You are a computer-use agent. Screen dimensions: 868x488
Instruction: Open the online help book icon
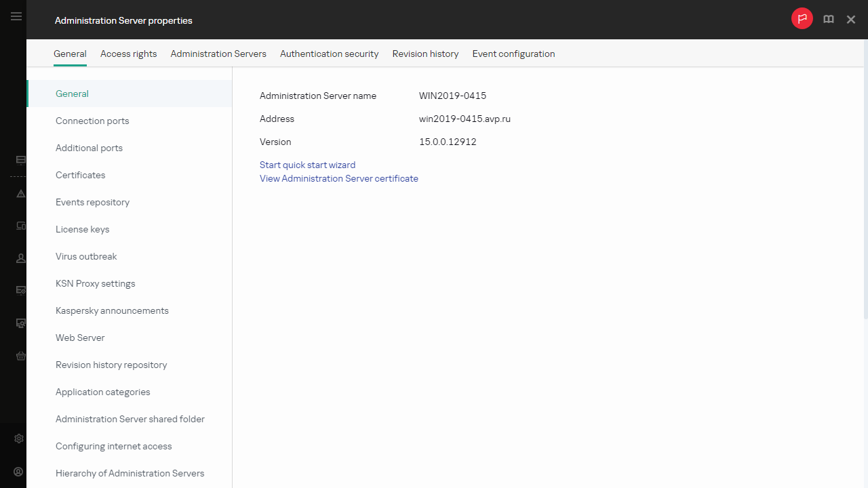coord(828,19)
